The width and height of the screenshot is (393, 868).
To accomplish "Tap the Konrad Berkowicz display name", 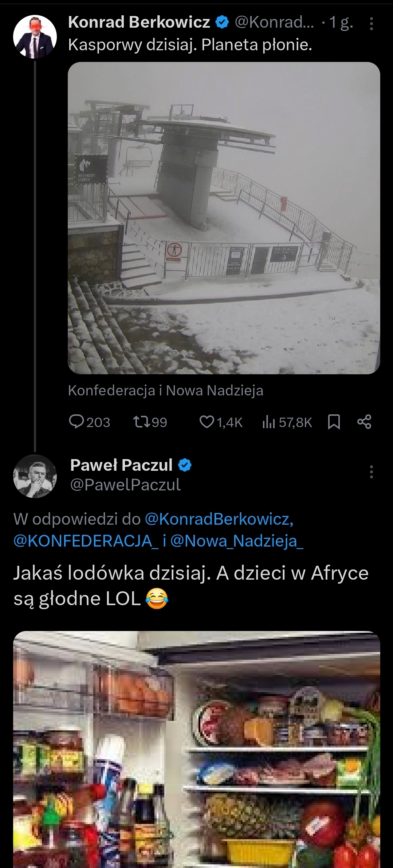I will 139,23.
